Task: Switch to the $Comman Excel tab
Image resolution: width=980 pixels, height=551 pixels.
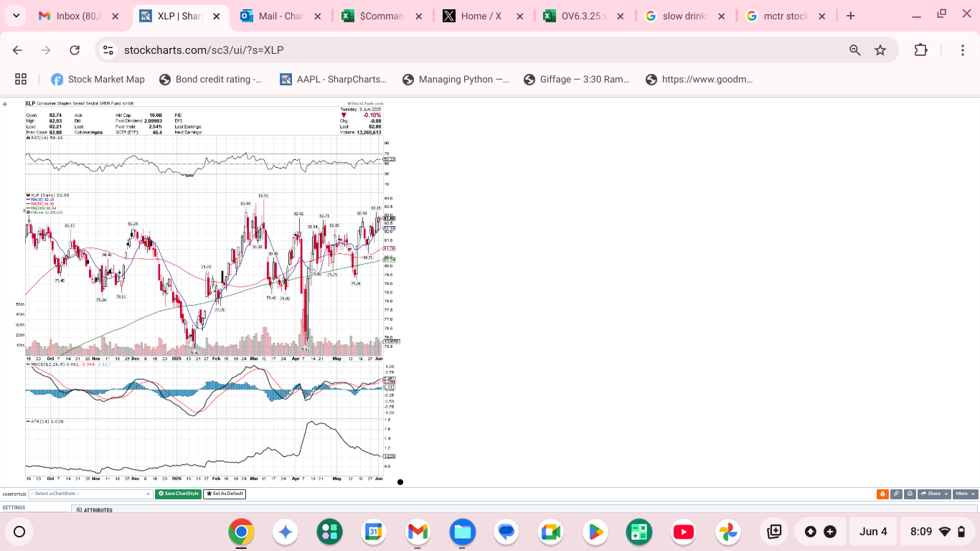Action: click(382, 16)
